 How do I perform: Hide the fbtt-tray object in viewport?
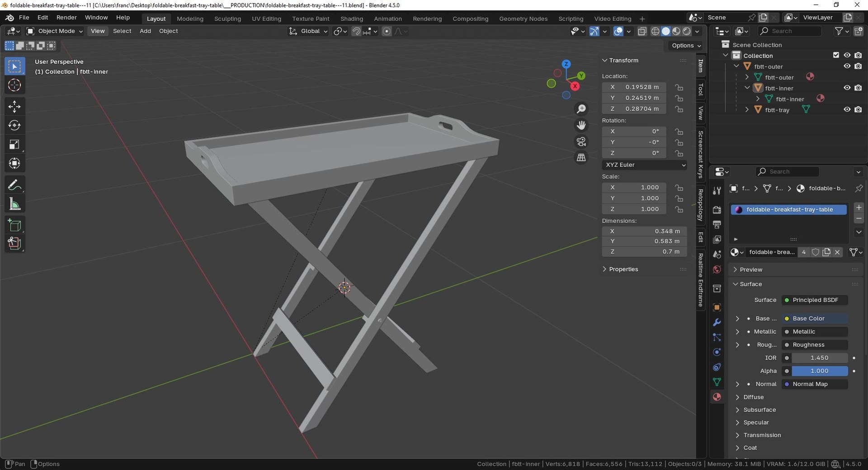(847, 109)
